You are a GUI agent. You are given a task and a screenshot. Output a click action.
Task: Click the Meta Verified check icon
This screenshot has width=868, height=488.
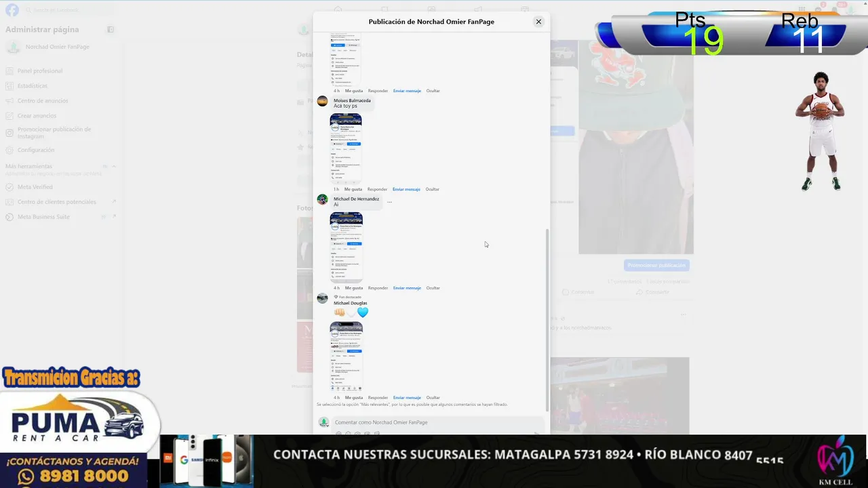click(9, 187)
